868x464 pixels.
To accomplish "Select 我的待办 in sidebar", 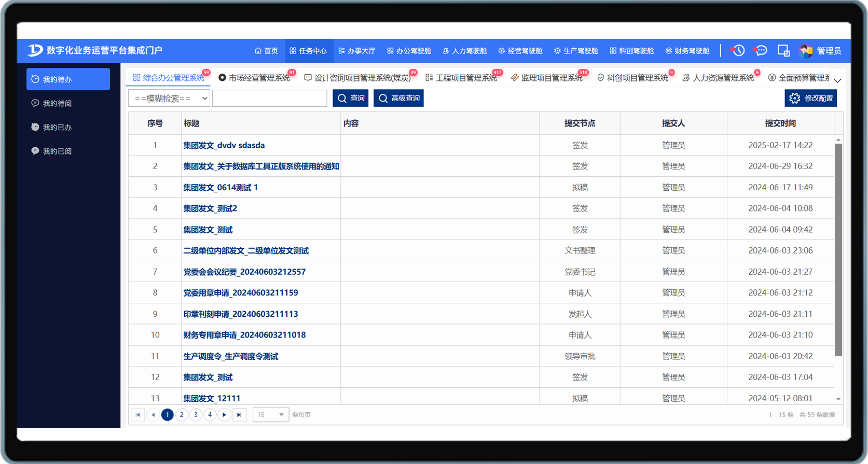I will [68, 79].
